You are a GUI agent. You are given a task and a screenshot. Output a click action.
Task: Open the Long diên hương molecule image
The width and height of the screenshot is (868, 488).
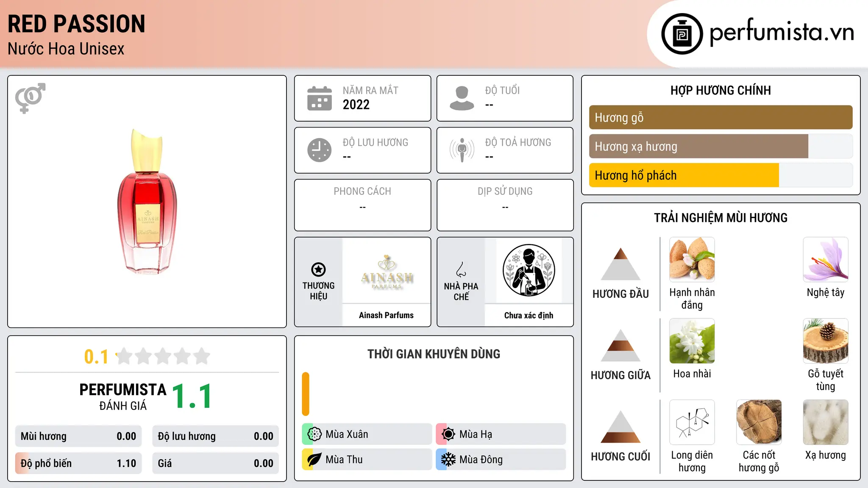coord(692,422)
